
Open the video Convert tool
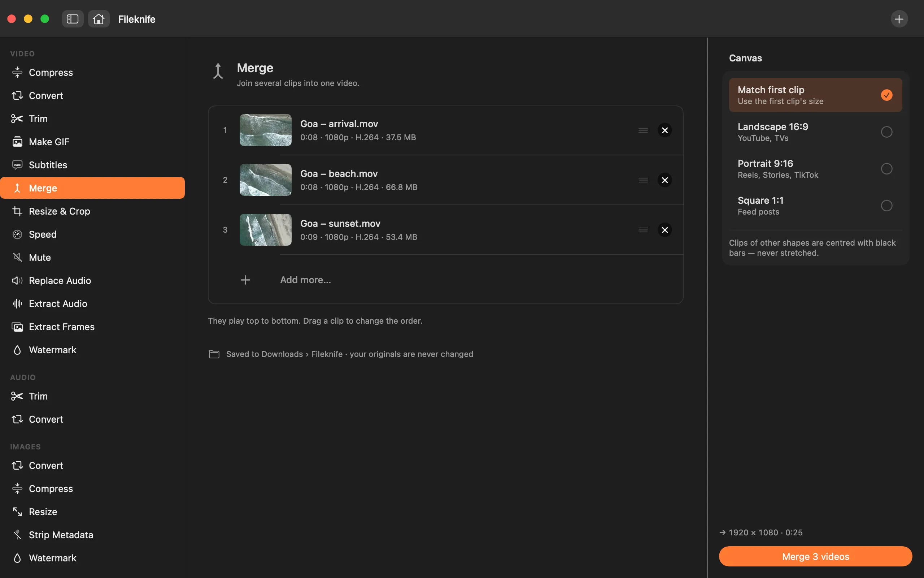92,96
